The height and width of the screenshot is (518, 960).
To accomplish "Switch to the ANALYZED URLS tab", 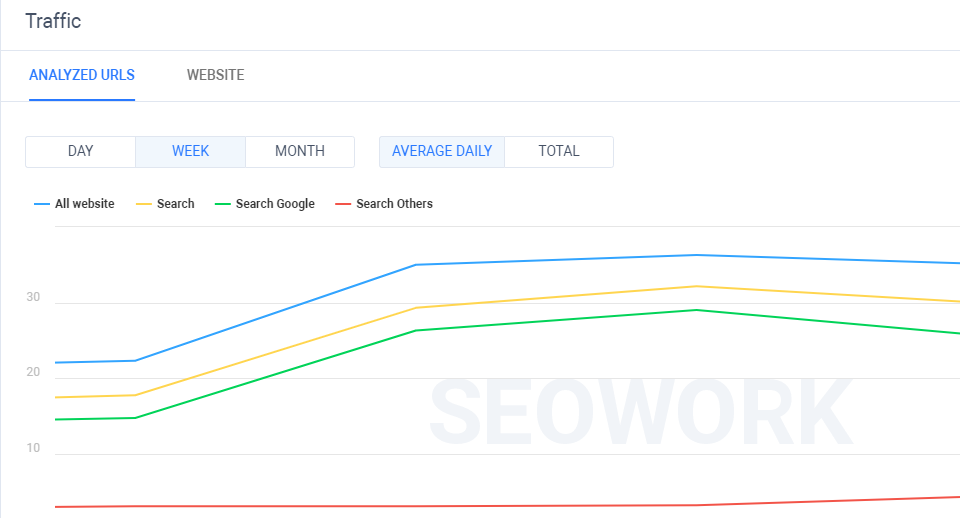I will click(82, 75).
